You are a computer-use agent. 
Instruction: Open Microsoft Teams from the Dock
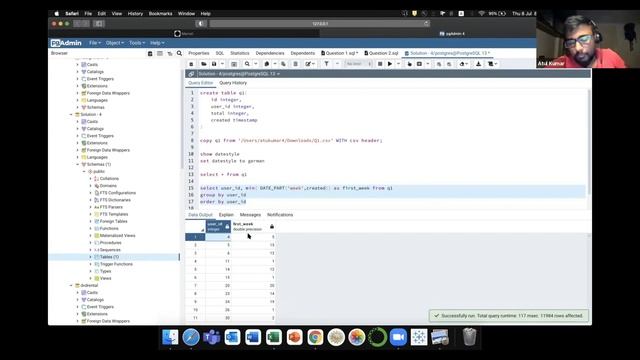211,337
